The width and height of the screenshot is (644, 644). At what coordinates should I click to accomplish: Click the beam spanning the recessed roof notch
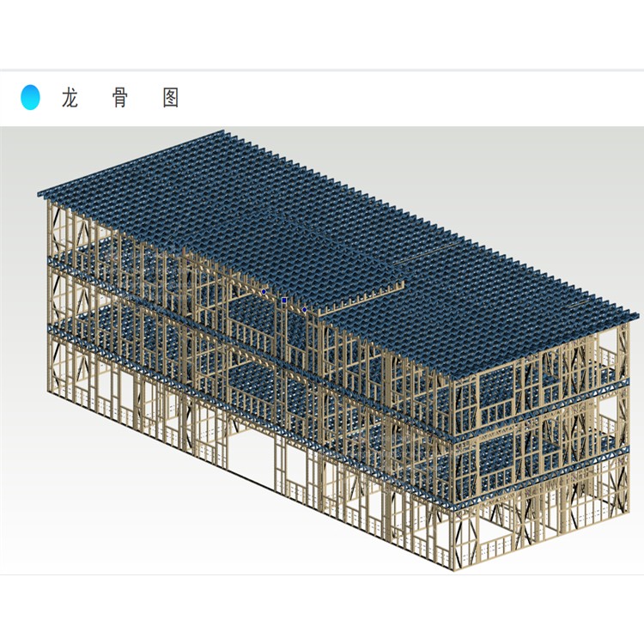(x=361, y=295)
